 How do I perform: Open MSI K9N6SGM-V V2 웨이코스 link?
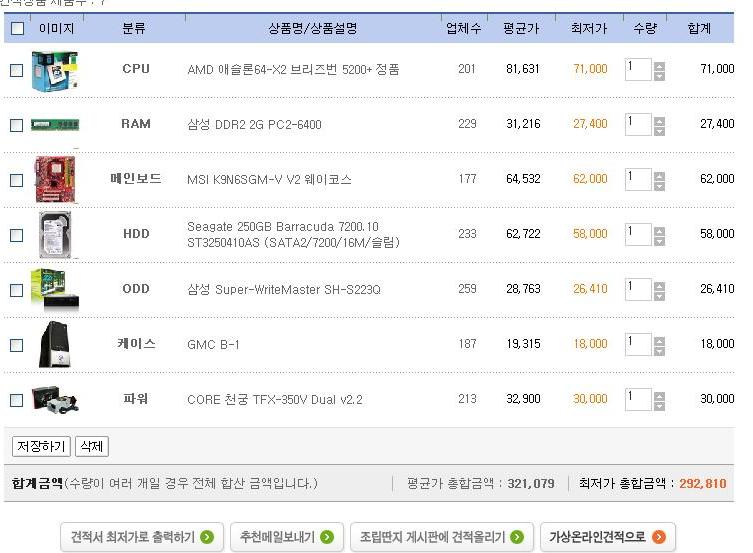pos(269,180)
